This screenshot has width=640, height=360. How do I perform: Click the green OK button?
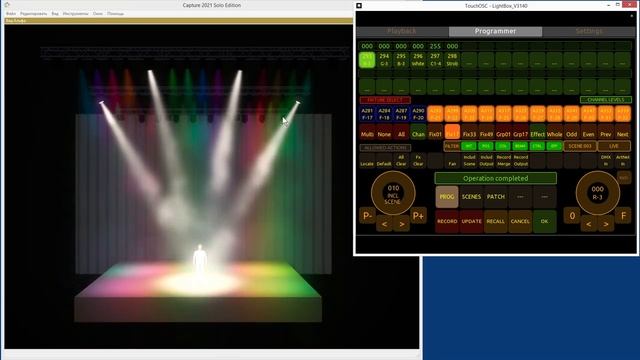click(x=544, y=221)
